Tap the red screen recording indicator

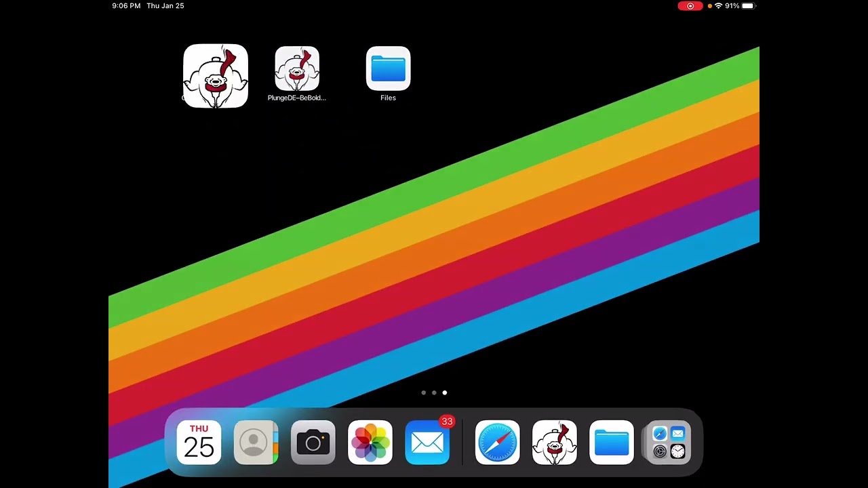[690, 6]
